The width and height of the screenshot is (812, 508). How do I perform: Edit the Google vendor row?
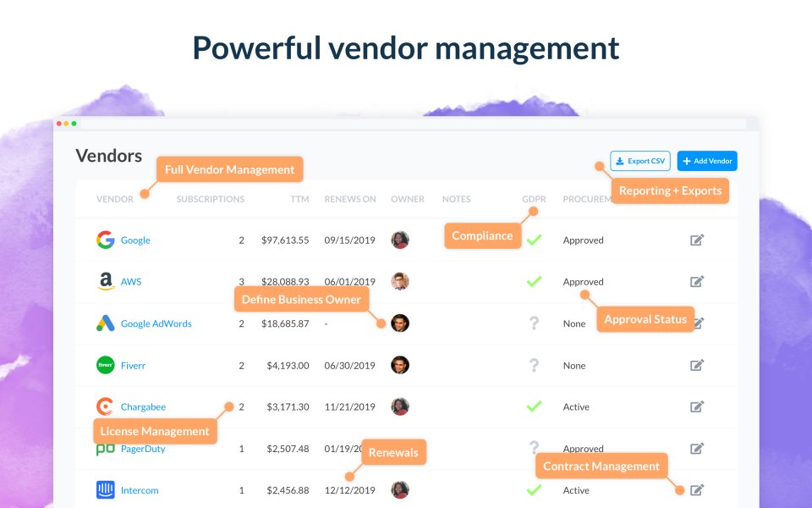(697, 240)
